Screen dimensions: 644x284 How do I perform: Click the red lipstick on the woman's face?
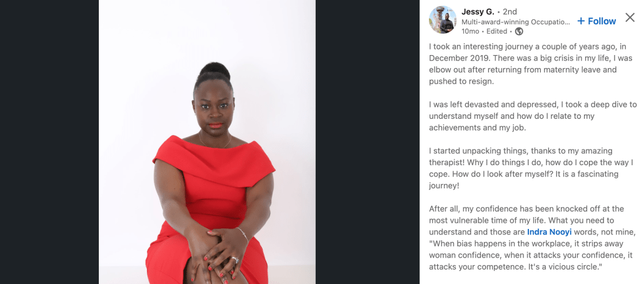216,125
